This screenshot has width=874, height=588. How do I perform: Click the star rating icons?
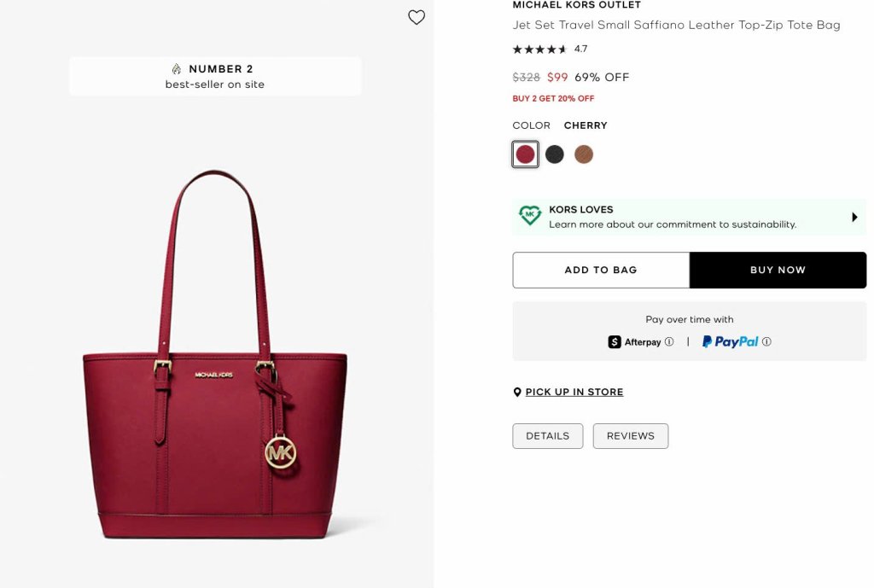pyautogui.click(x=540, y=49)
